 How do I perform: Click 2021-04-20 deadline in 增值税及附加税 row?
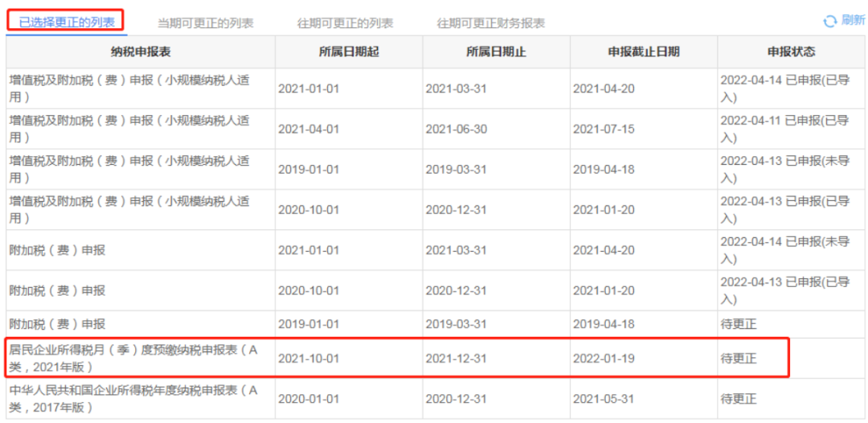point(604,88)
